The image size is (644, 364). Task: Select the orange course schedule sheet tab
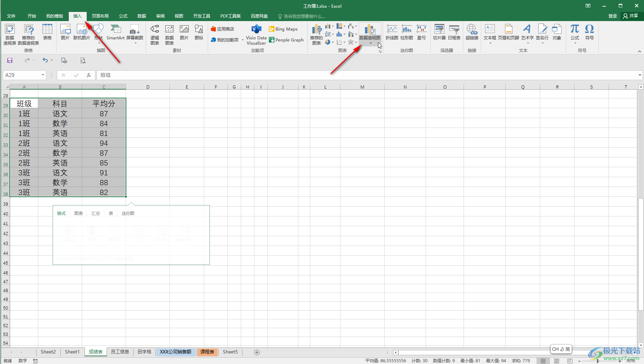[207, 352]
